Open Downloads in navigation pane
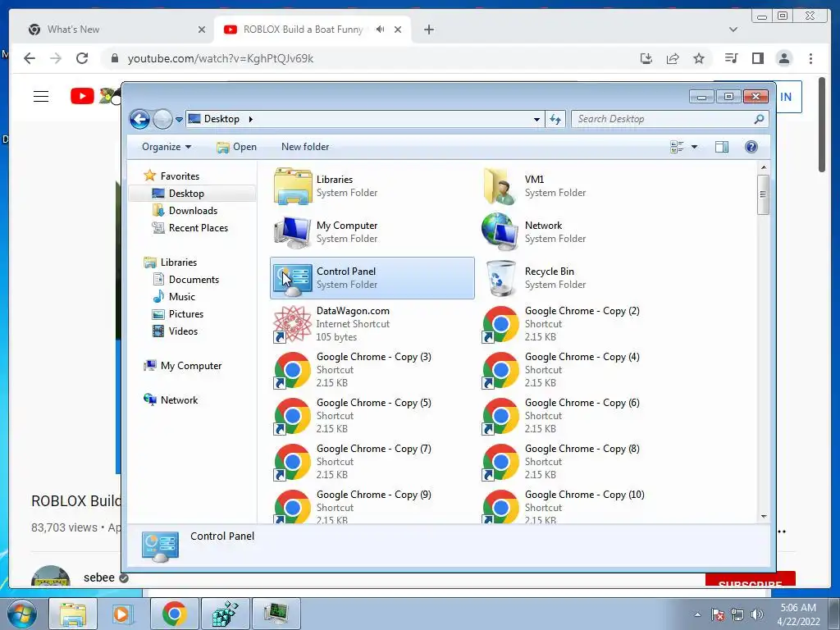 (x=185, y=211)
